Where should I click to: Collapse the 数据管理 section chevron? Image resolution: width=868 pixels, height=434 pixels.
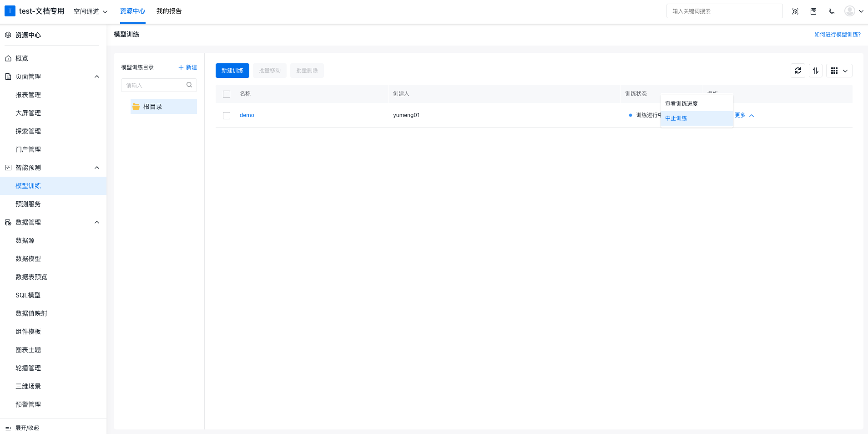point(97,222)
